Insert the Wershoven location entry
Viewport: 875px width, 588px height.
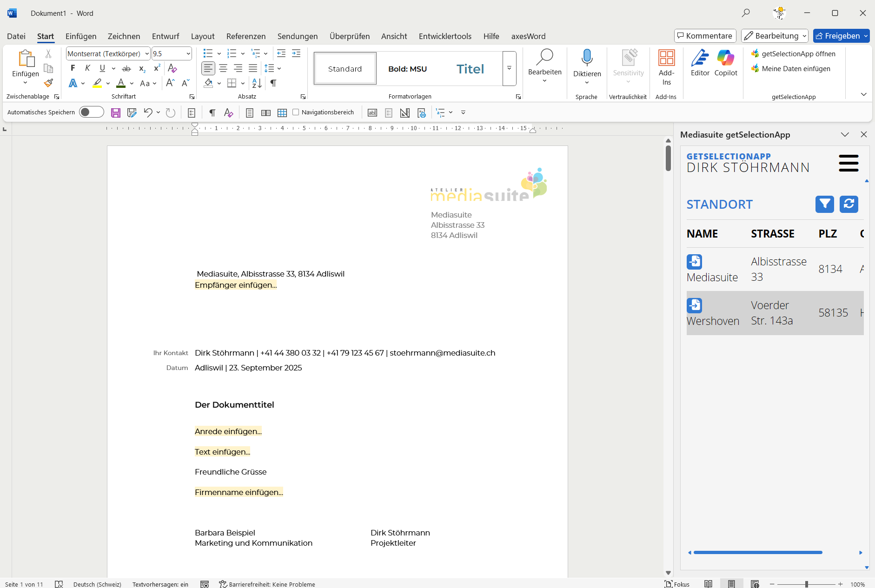(x=694, y=305)
